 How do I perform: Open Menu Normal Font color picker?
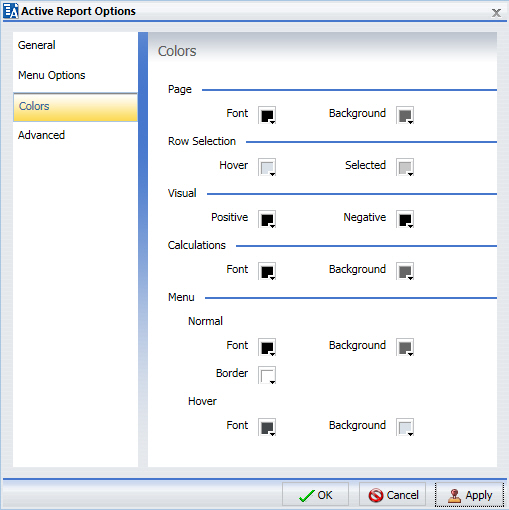[x=267, y=347]
